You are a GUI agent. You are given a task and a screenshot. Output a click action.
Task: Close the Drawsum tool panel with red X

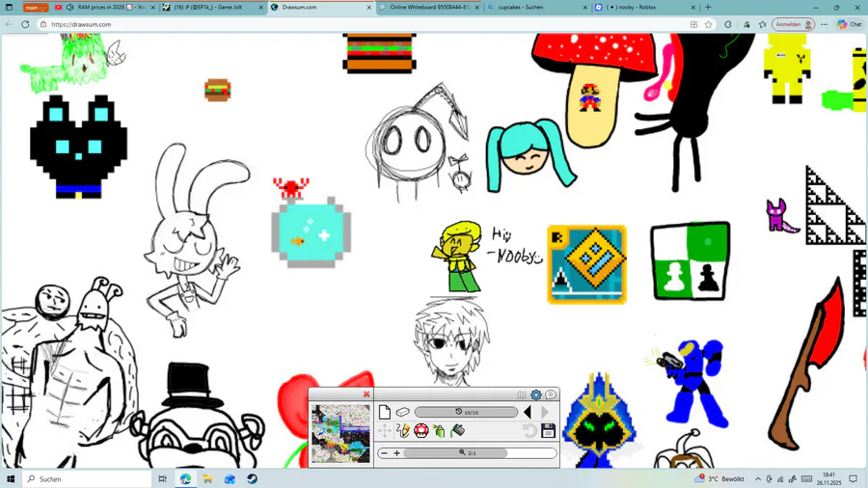(366, 393)
